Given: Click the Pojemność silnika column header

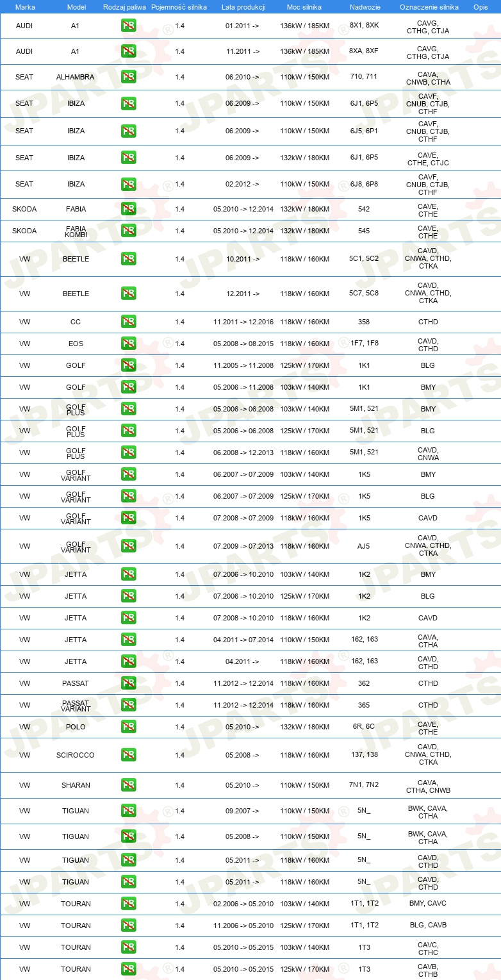Looking at the screenshot, I should [179, 6].
